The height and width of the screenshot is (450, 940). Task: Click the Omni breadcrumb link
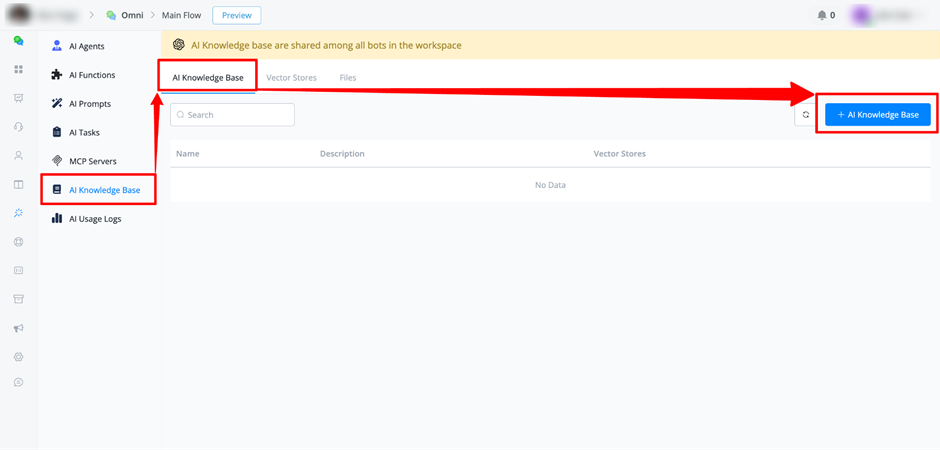[132, 16]
